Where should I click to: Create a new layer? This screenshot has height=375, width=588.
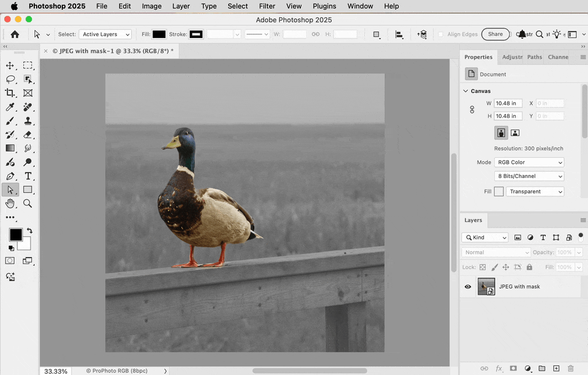557,369
